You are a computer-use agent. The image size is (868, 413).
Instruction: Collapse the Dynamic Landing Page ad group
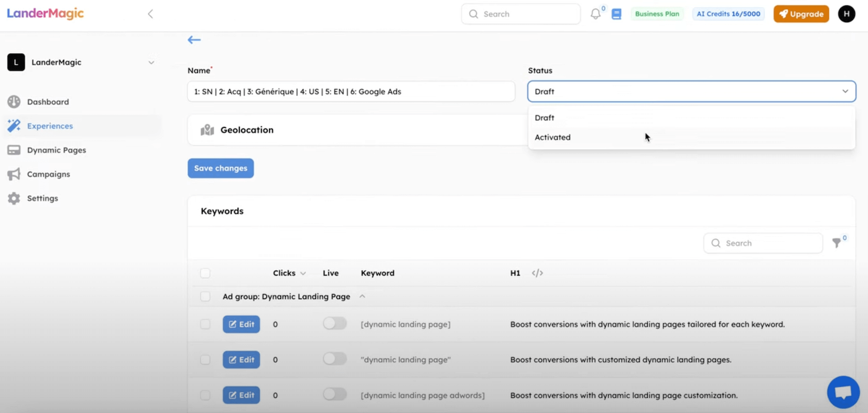point(362,296)
